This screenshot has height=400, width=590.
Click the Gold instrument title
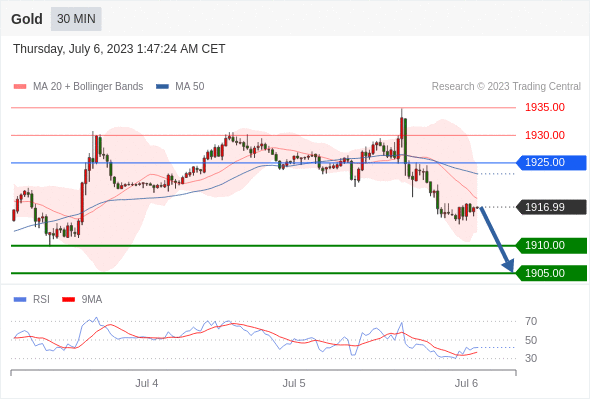click(x=27, y=19)
